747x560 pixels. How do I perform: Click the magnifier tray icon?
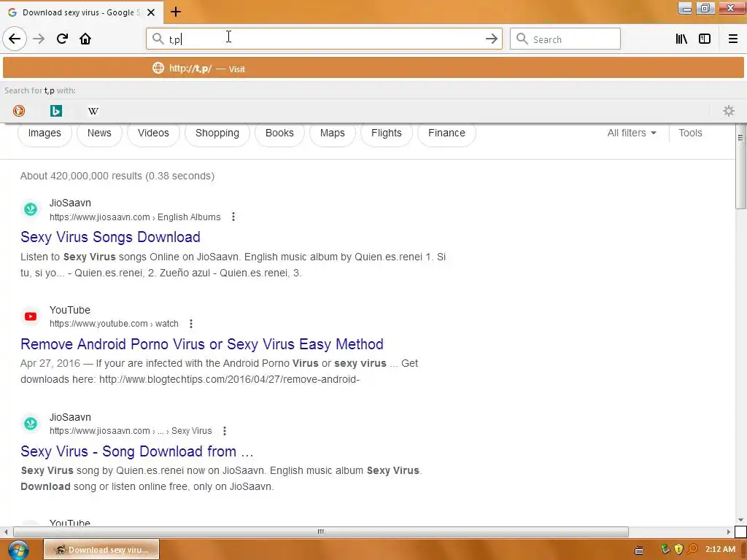[x=692, y=549]
